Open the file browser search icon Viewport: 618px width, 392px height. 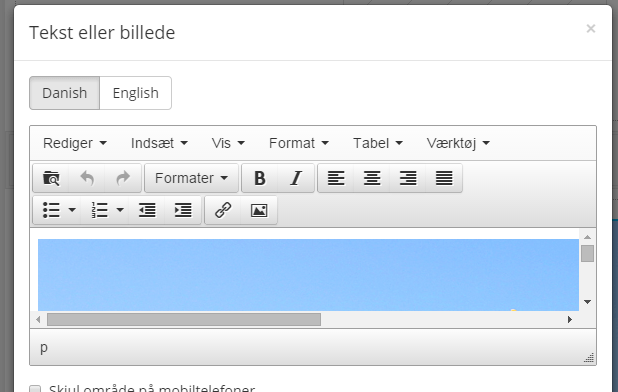click(51, 178)
